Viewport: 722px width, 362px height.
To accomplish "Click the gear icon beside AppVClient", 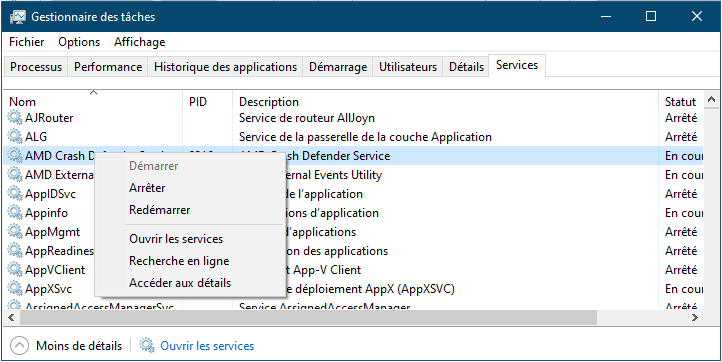I will (x=15, y=270).
